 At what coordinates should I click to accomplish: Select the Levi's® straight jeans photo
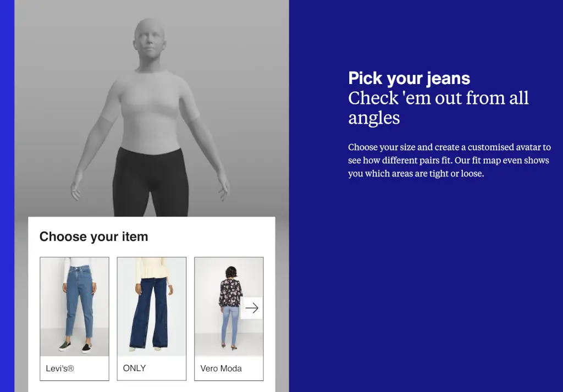[74, 307]
